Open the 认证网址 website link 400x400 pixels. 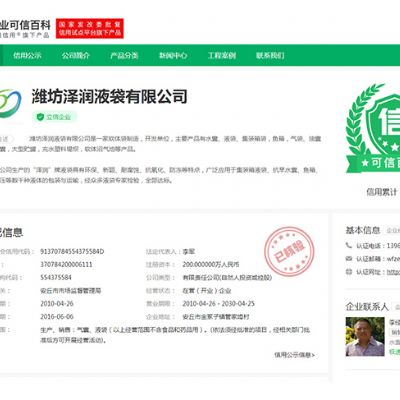[393, 272]
